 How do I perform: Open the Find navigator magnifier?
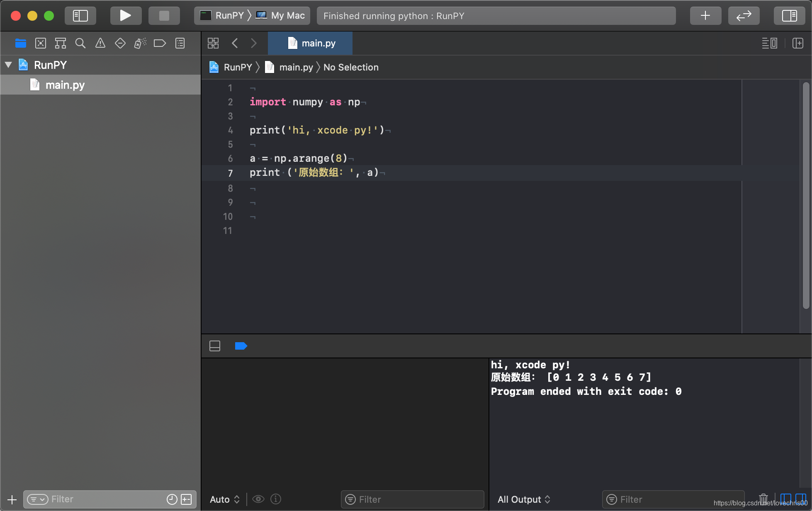(80, 43)
